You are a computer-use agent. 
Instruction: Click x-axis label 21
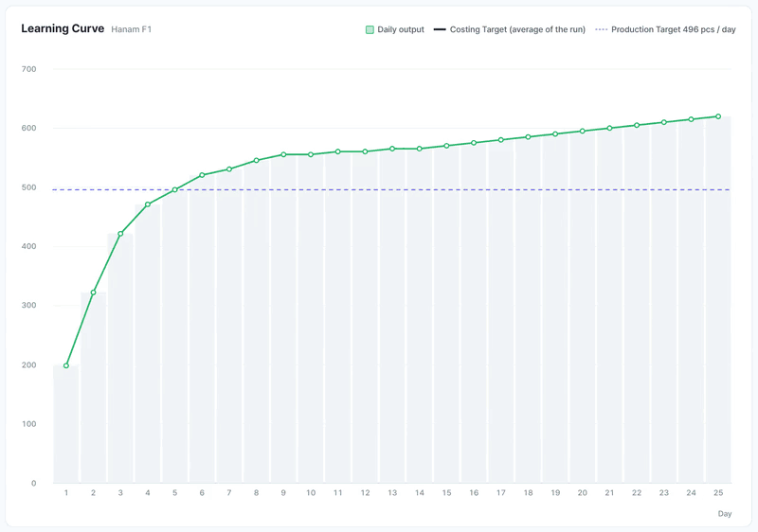(x=609, y=492)
